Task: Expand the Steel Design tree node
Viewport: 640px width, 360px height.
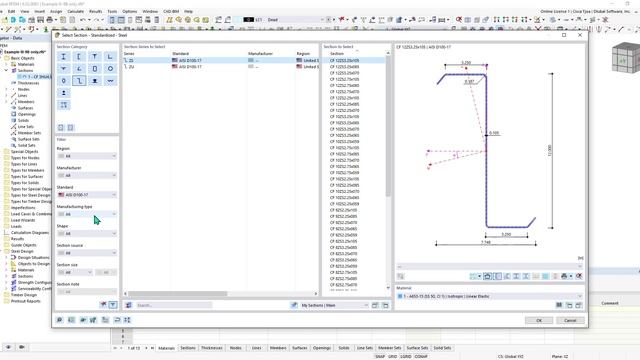Action: pyautogui.click(x=2, y=251)
